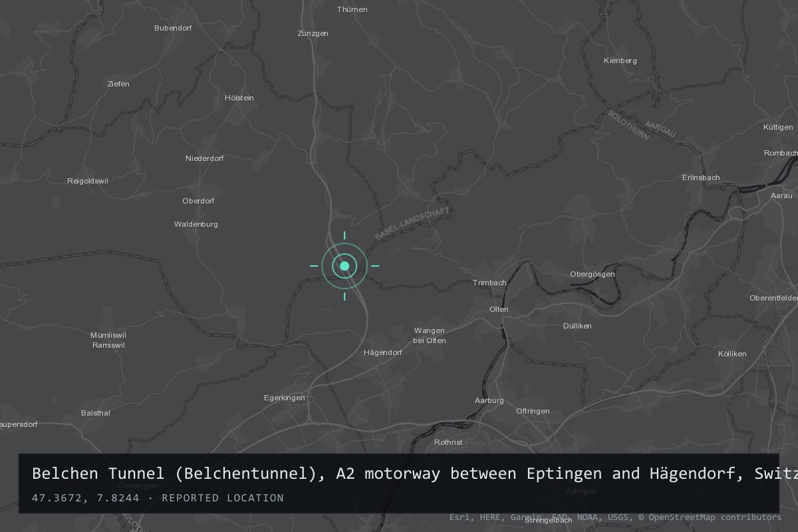
Task: Select the Zunzgen label
Action: (313, 33)
